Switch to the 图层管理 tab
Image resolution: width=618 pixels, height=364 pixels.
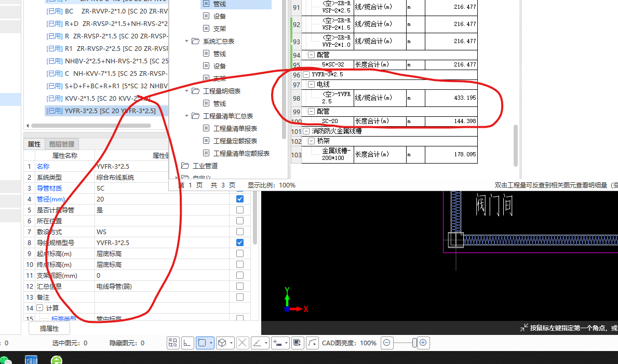[x=62, y=144]
